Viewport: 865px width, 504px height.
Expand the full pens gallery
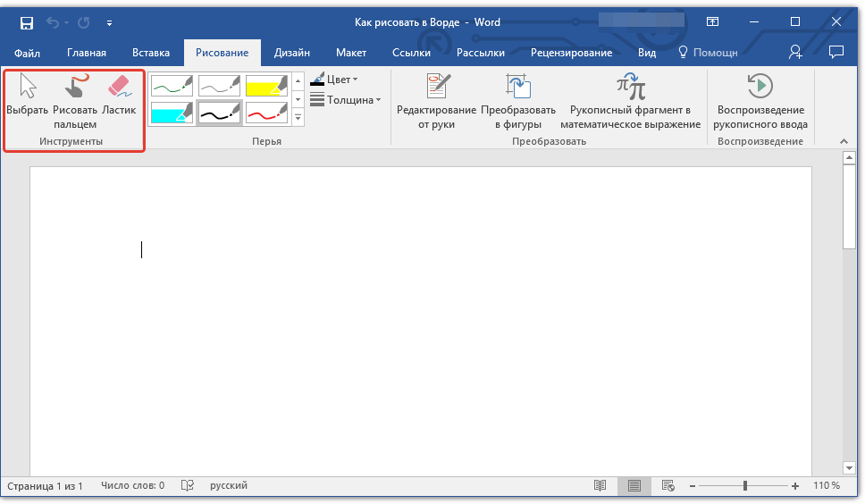point(298,117)
